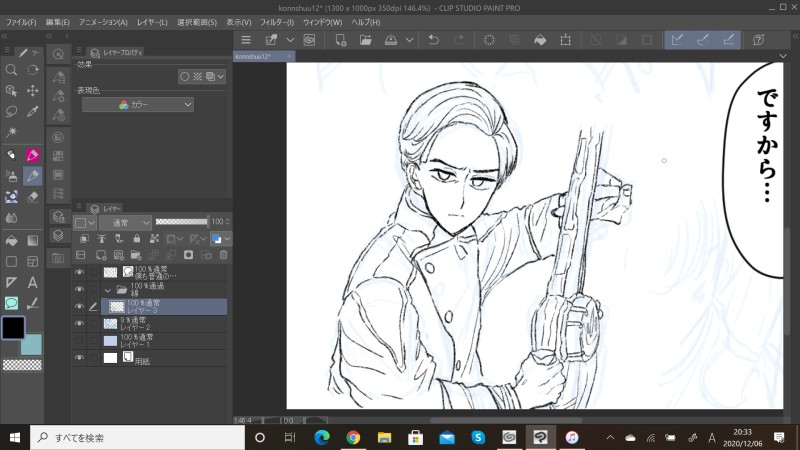800x450 pixels.
Task: Open the レイヤー(L) menu
Action: 152,22
